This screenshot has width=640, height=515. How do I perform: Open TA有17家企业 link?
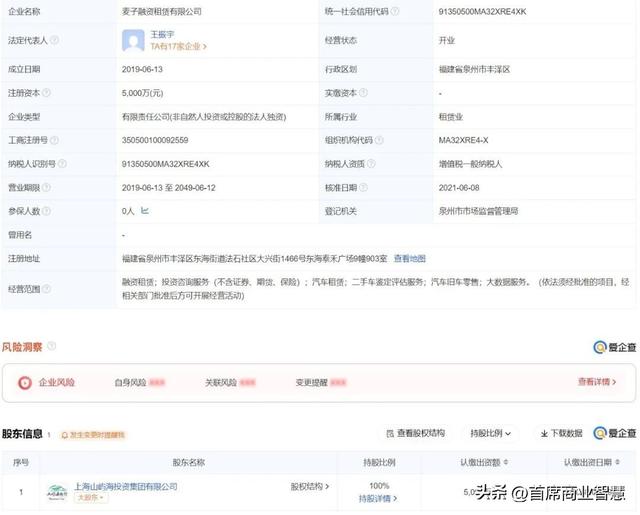click(x=179, y=47)
